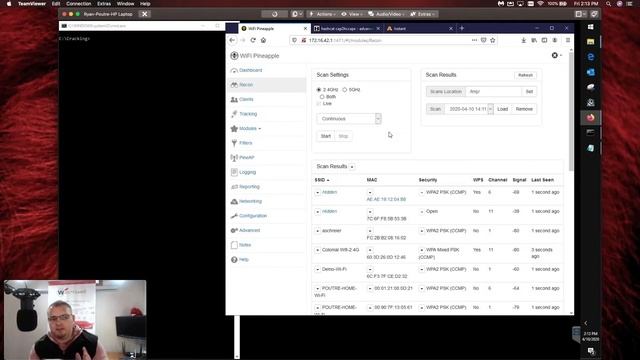The height and width of the screenshot is (360, 640).
Task: Open the TeamViewer Audio/Video menu
Action: pos(386,14)
